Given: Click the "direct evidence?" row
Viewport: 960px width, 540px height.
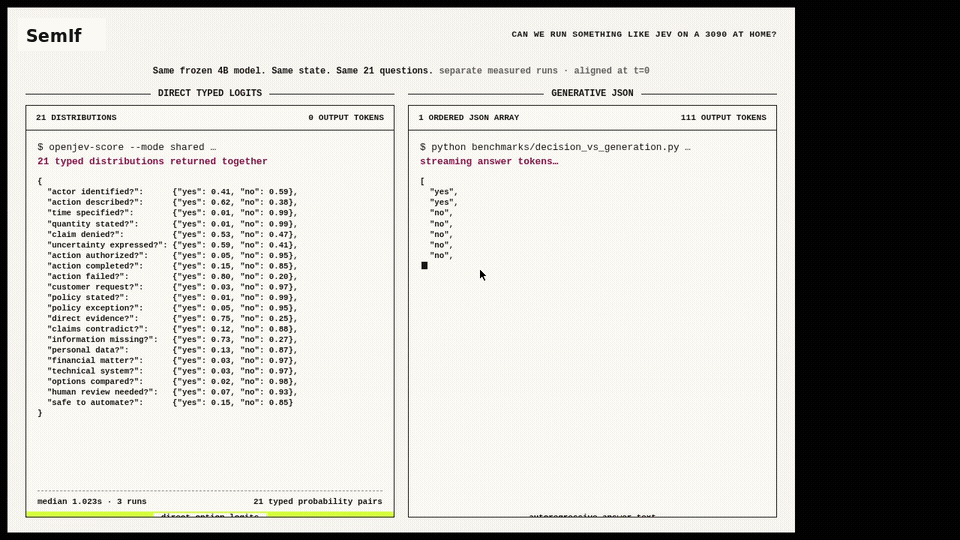Looking at the screenshot, I should 172,318.
